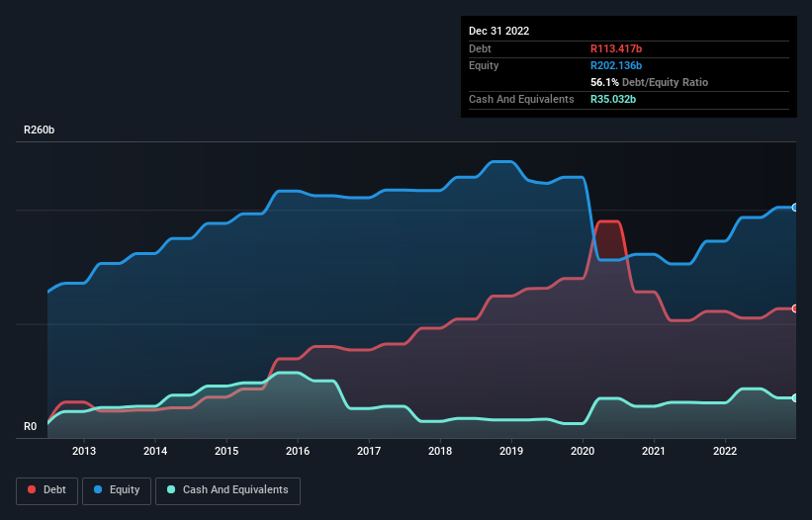Click the Equity label in tooltip
The height and width of the screenshot is (520, 812).
point(484,65)
